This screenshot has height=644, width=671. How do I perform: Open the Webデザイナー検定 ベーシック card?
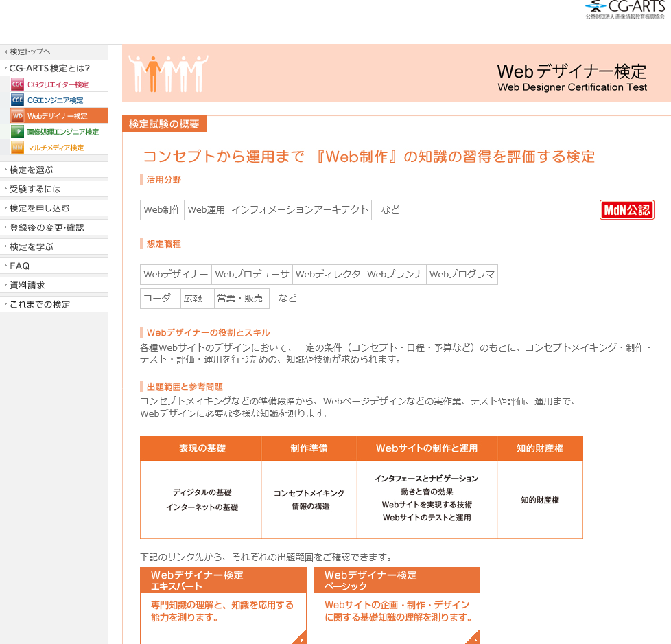coord(397,604)
